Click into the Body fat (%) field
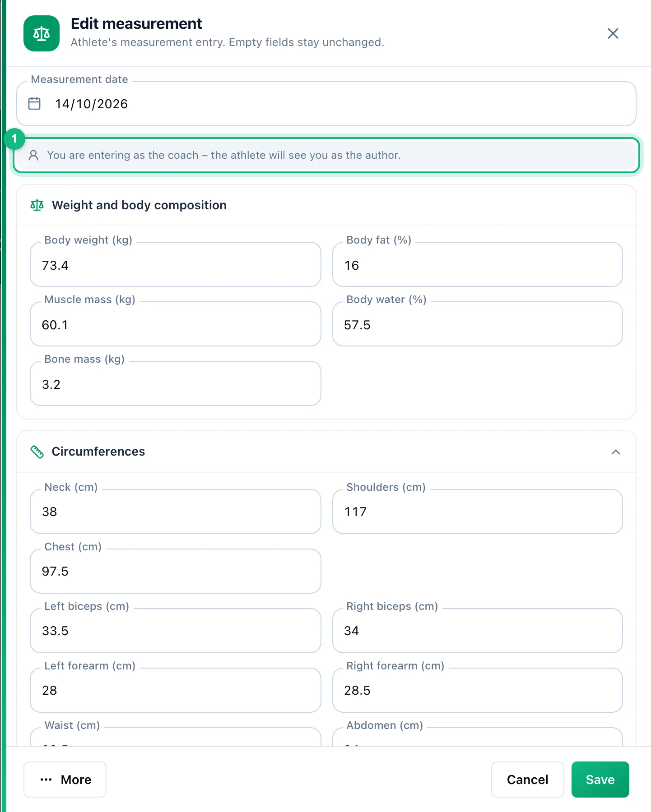Image resolution: width=651 pixels, height=812 pixels. [x=477, y=264]
